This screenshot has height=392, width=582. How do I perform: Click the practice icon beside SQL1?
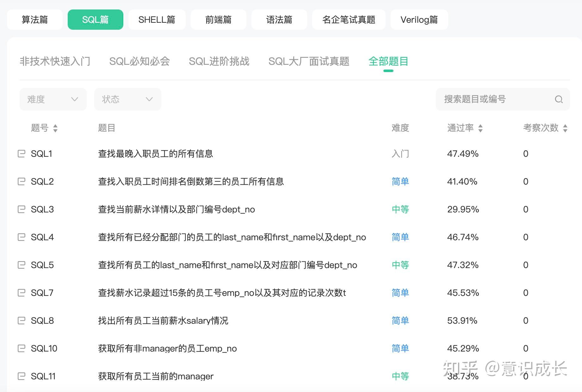pos(21,154)
